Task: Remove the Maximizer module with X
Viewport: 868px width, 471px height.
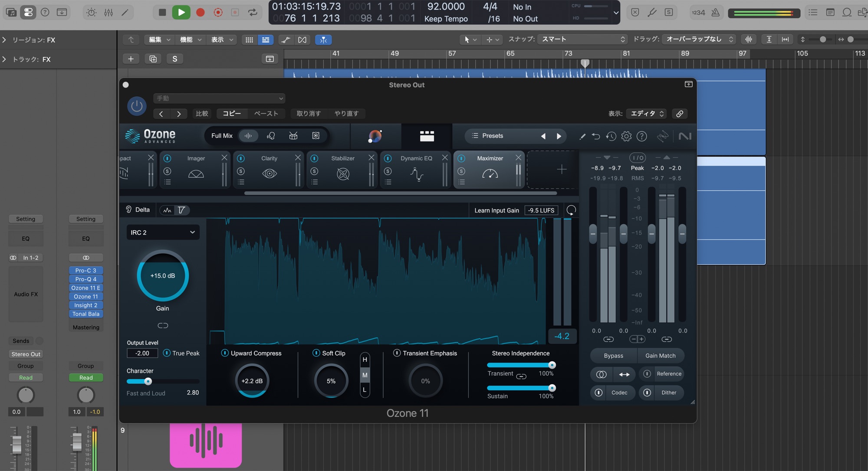Action: point(518,158)
